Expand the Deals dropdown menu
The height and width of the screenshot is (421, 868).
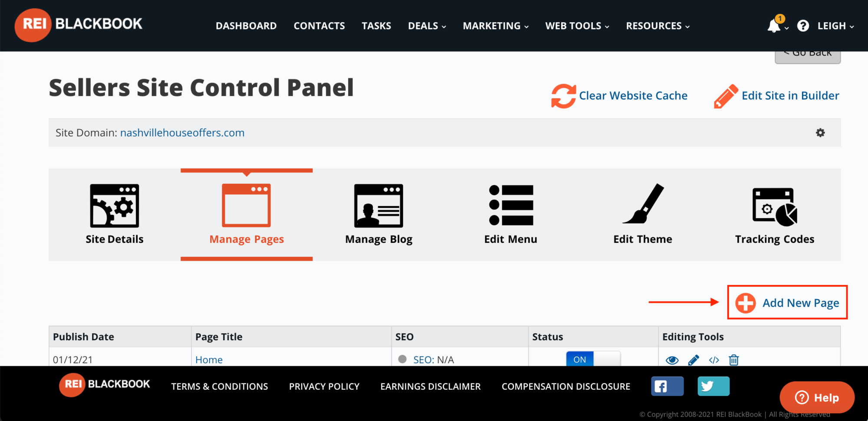[x=427, y=26]
